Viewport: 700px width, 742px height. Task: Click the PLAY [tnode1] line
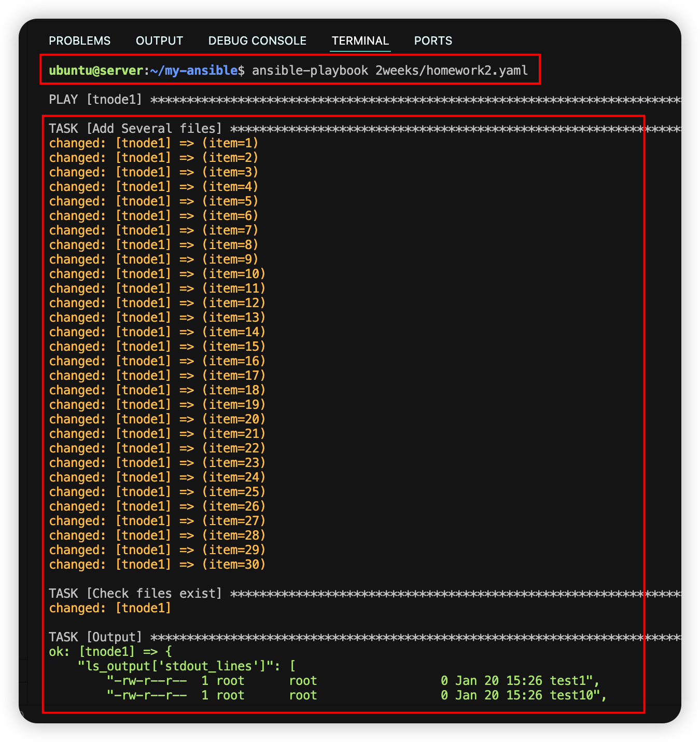click(x=365, y=99)
